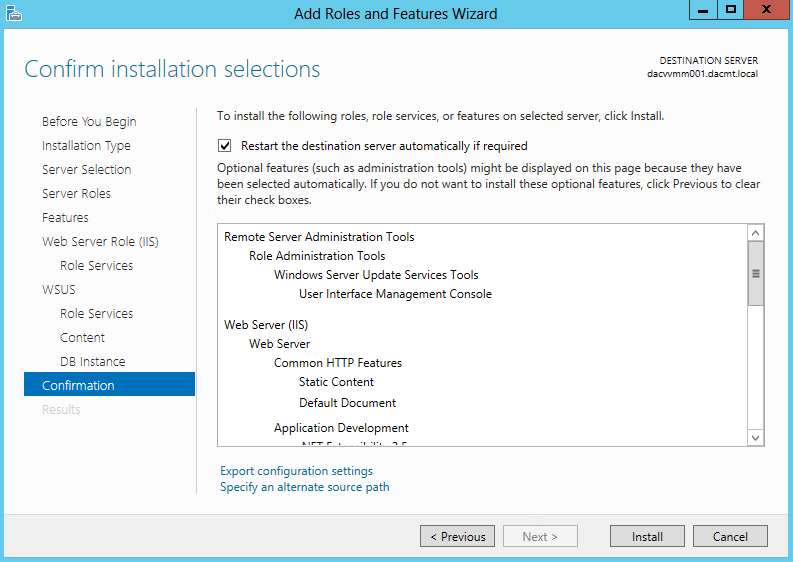Toggle restart destination server automatically checkbox

pos(225,146)
